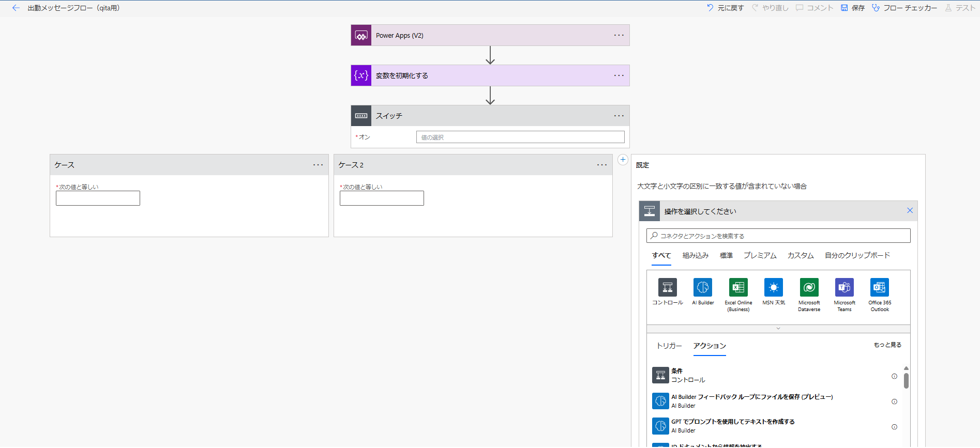
Task: Select the コントロール connector icon
Action: coord(667,287)
